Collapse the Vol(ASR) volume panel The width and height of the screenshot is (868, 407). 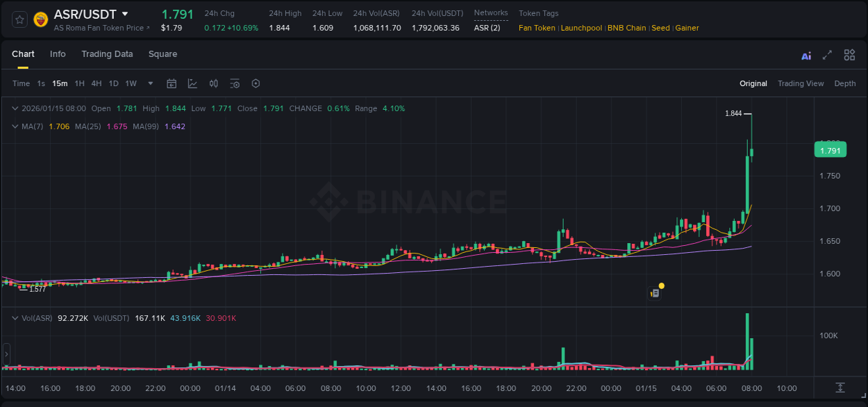pyautogui.click(x=15, y=317)
